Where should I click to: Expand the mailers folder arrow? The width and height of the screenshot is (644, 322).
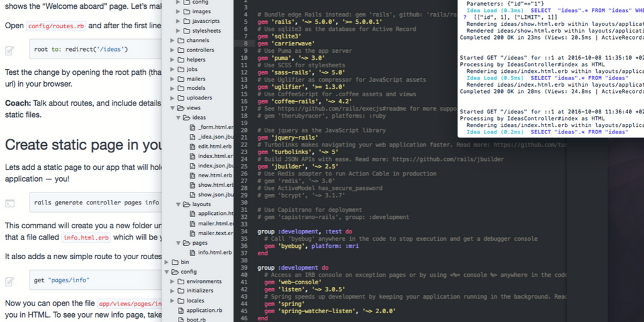point(172,79)
